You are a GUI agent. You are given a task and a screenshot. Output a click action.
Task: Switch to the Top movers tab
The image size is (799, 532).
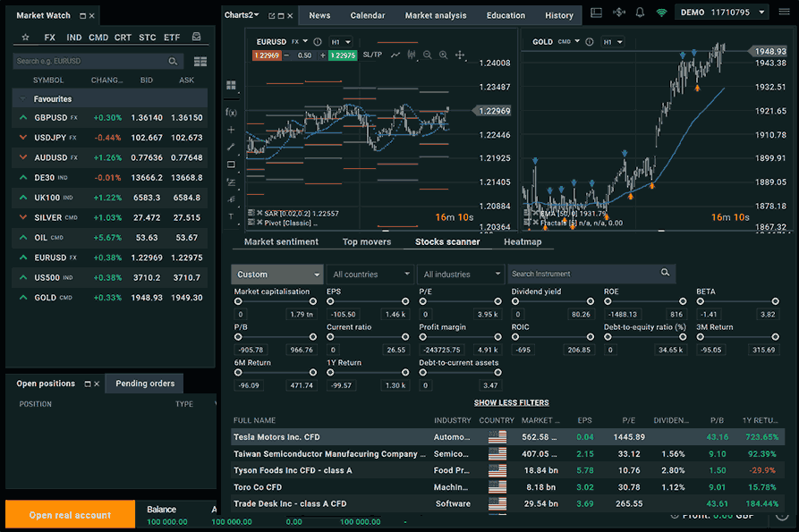(x=367, y=241)
